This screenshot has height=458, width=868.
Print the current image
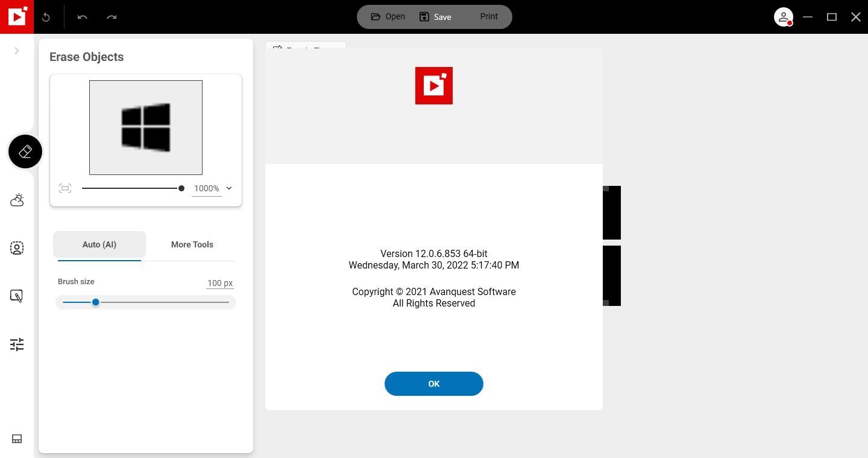click(x=489, y=16)
